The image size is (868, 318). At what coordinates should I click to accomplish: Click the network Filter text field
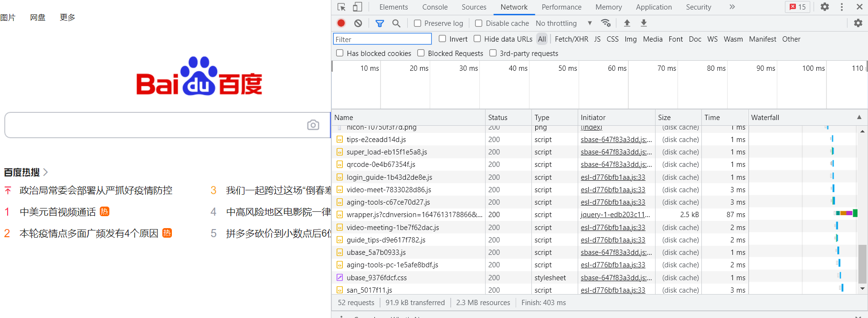tap(382, 39)
